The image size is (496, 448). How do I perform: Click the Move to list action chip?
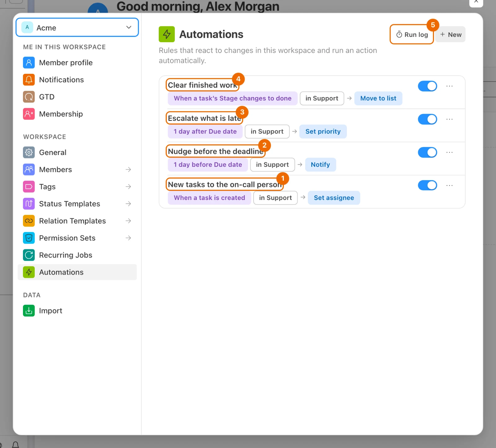coord(378,98)
